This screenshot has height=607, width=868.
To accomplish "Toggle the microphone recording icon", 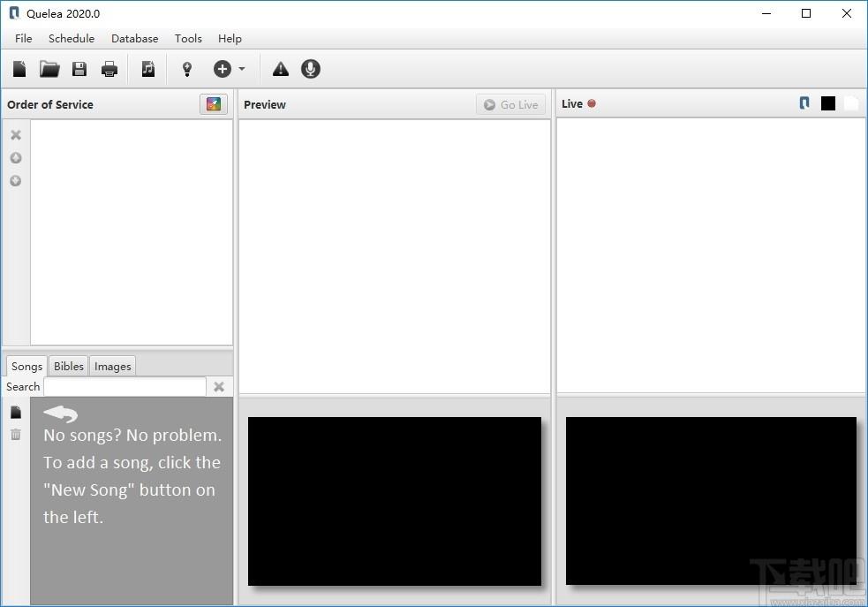I will coord(311,69).
